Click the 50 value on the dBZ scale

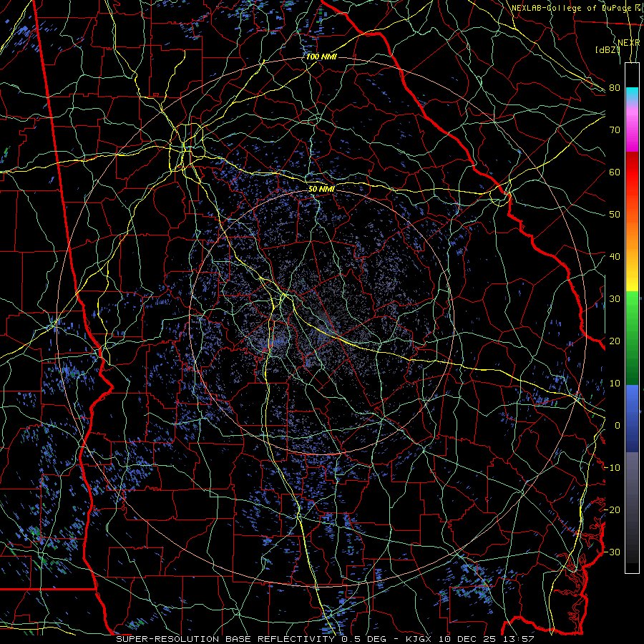pyautogui.click(x=615, y=215)
